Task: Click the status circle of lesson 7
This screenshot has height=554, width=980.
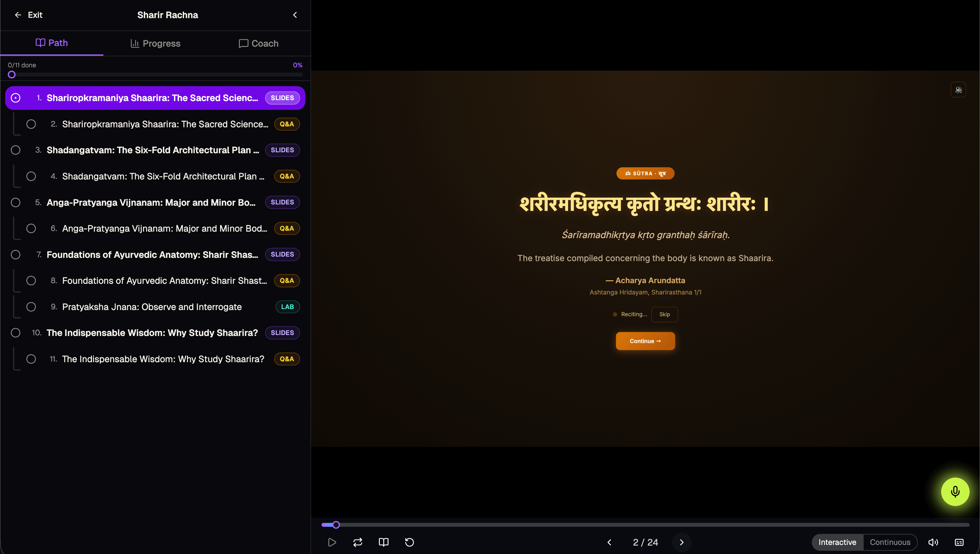Action: (16, 254)
